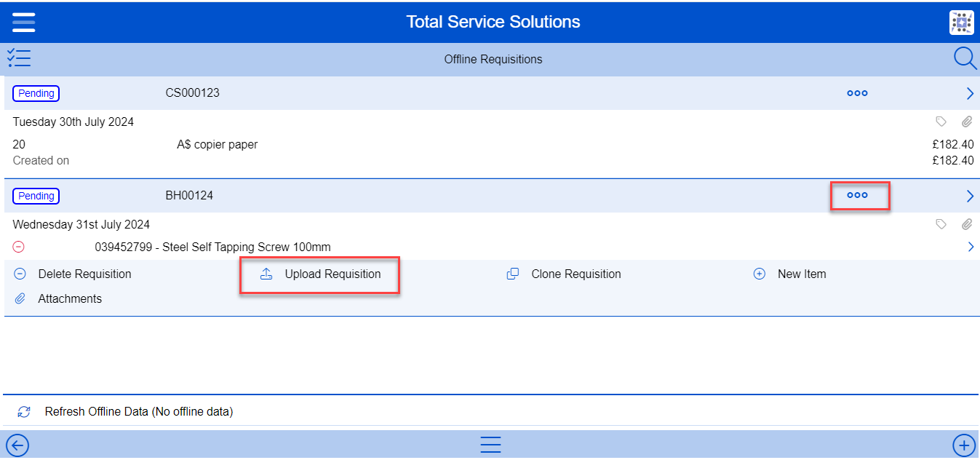The image size is (980, 460).
Task: Select the CS000123 reference text
Action: (x=193, y=93)
